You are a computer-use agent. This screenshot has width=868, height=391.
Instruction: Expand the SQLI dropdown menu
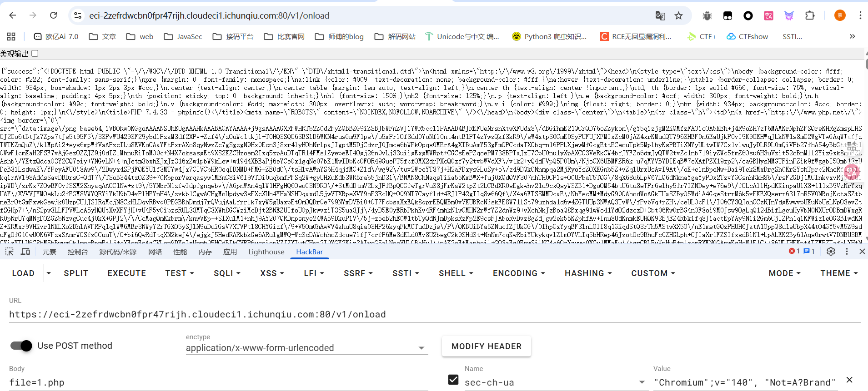[227, 273]
